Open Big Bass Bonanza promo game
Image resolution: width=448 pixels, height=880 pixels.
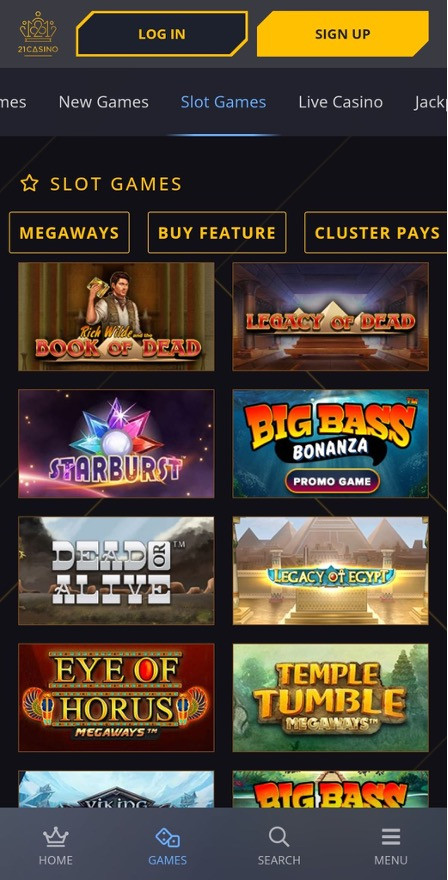(x=331, y=443)
